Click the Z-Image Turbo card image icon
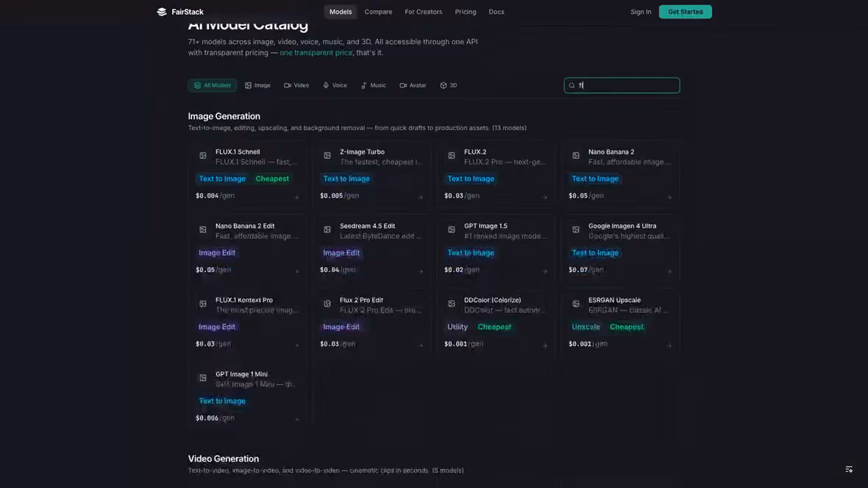The width and height of the screenshot is (868, 488). point(327,156)
